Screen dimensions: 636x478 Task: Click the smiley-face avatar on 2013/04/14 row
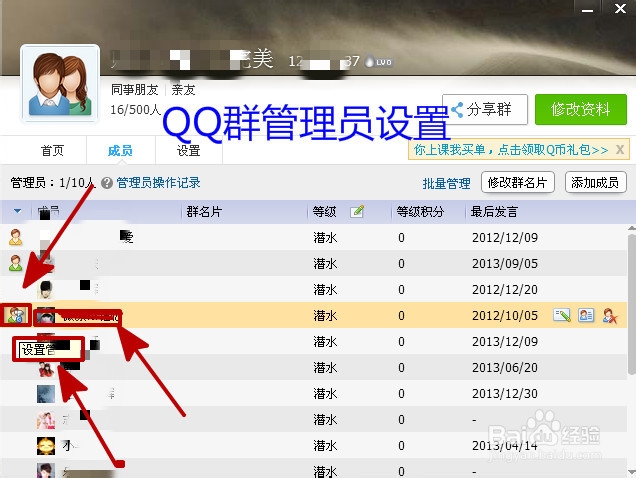click(46, 446)
